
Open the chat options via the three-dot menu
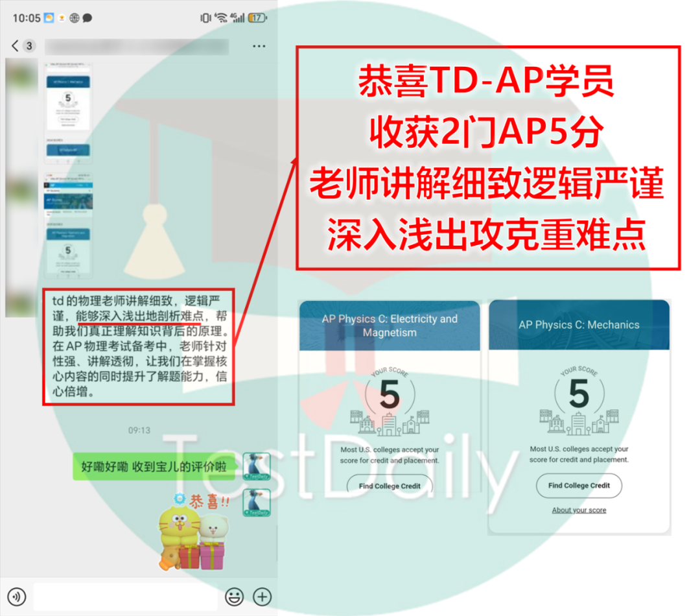tap(259, 46)
